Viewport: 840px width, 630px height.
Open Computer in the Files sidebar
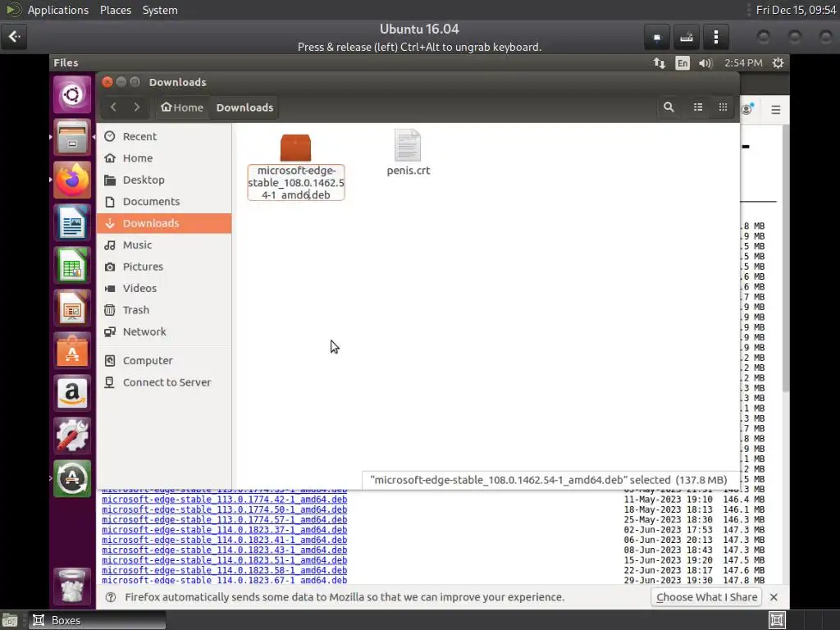point(164,361)
